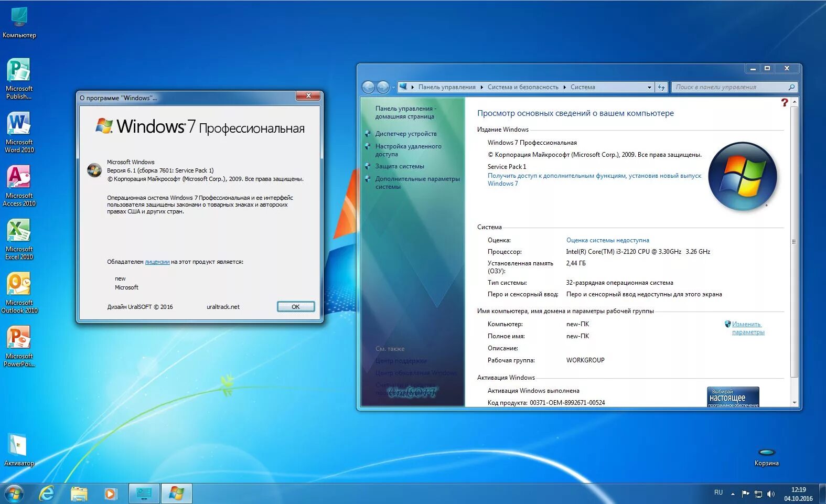Screen dimensions: 826x504
Task: Open the Компьютер desktop icon
Action: [19, 23]
